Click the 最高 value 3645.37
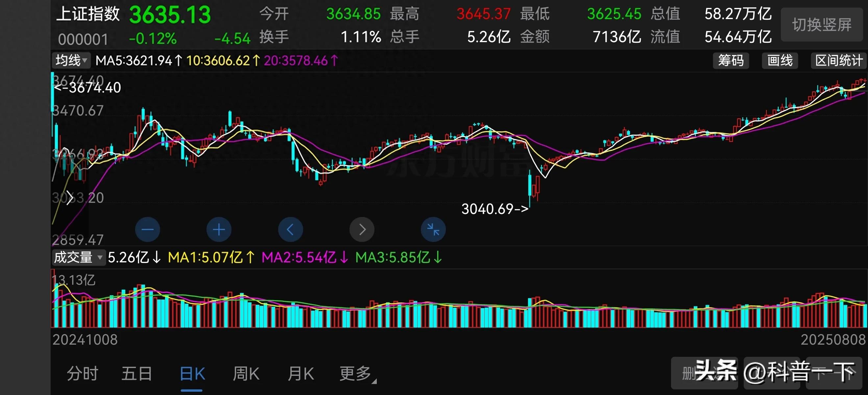The width and height of the screenshot is (868, 395). [x=484, y=14]
